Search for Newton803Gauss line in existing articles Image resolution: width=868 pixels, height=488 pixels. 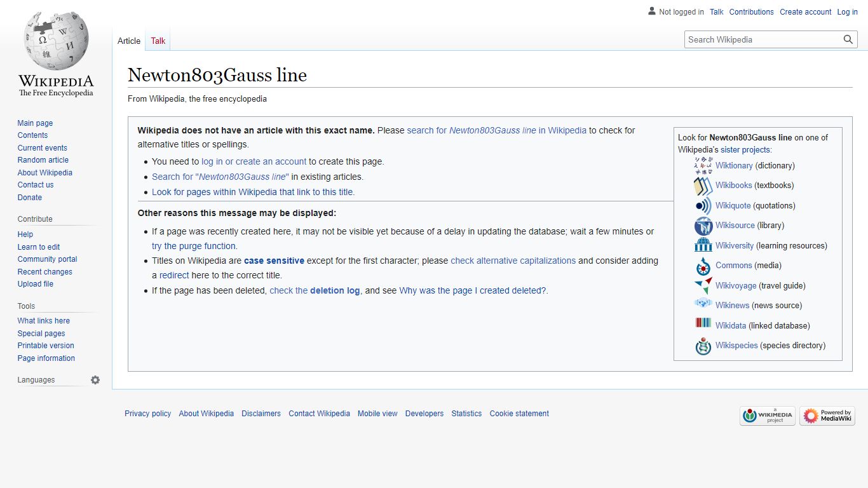[220, 177]
